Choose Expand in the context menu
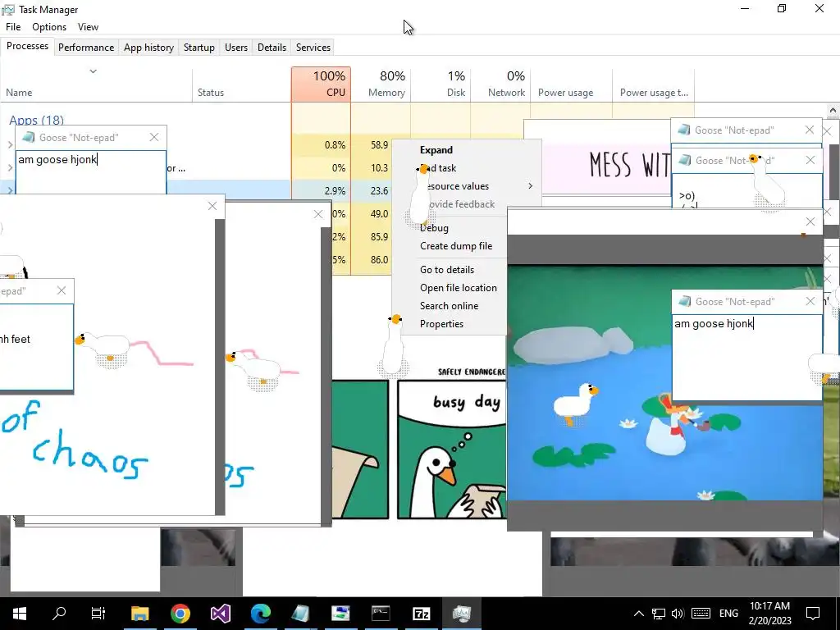The width and height of the screenshot is (840, 630). [436, 150]
